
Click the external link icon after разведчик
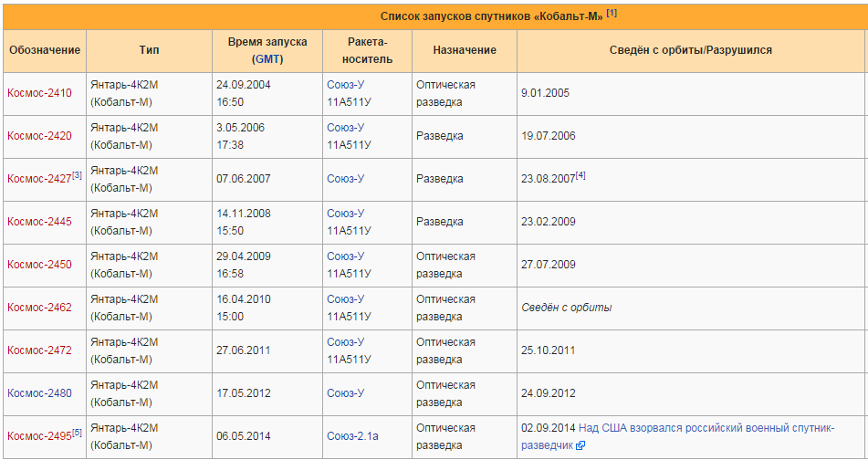coord(580,445)
